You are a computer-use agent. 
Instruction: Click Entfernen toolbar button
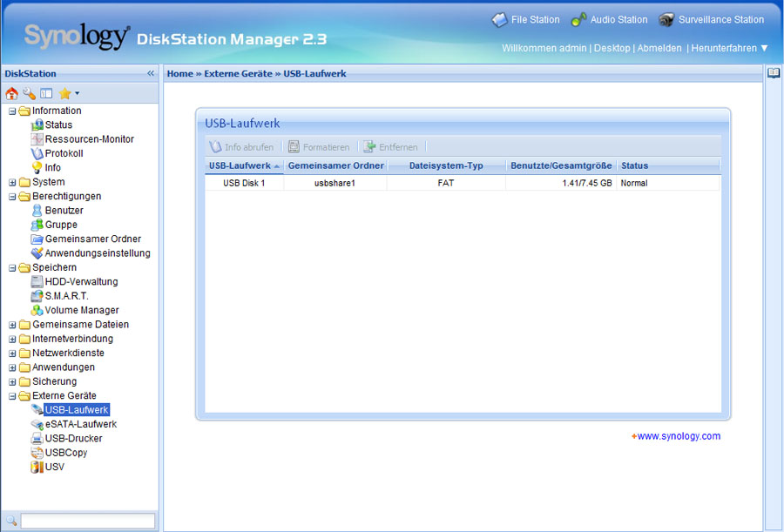(x=391, y=147)
